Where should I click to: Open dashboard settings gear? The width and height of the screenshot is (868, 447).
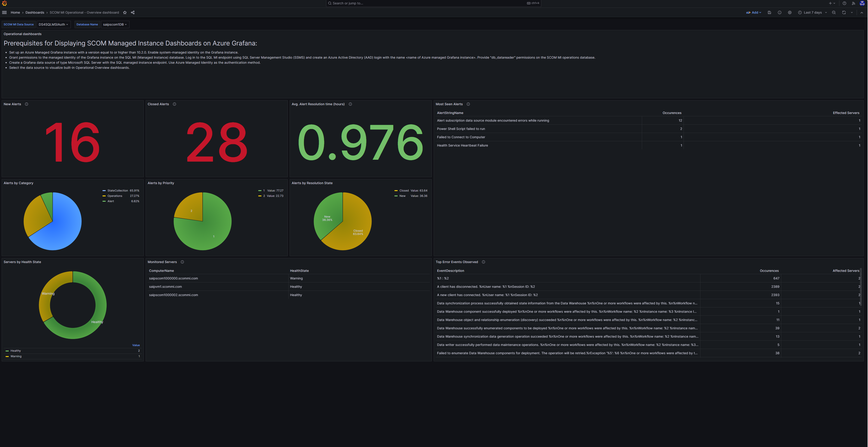point(790,12)
